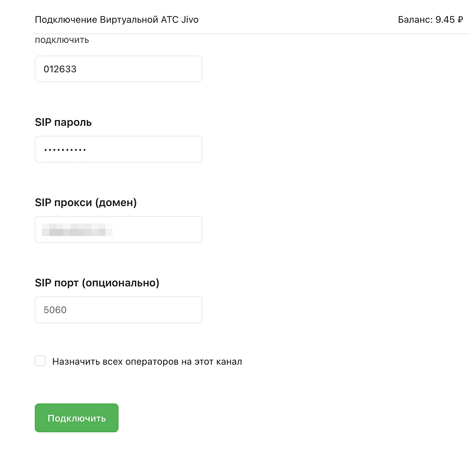The height and width of the screenshot is (459, 476).
Task: Click the Подключение Виртуальной АТС Jivo header title
Action: tap(116, 20)
